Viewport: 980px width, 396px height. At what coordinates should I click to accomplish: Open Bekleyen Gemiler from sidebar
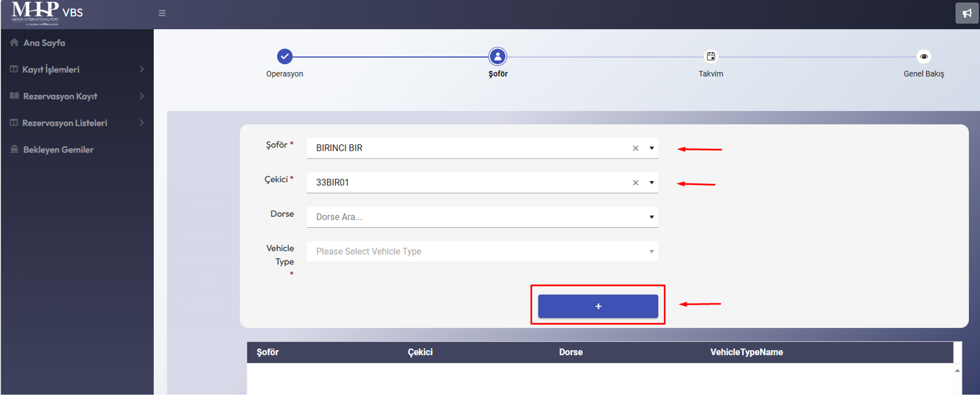(x=58, y=149)
